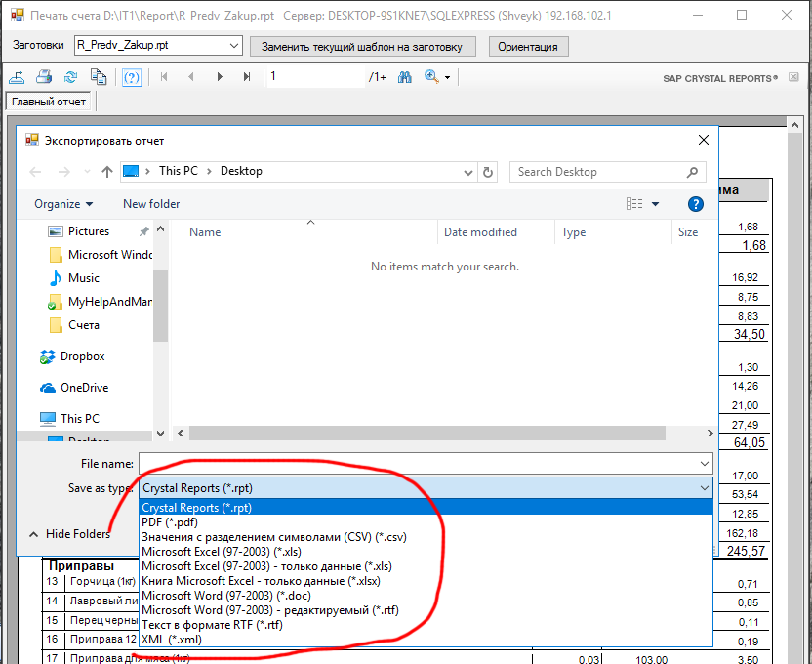Image resolution: width=812 pixels, height=664 pixels.
Task: Select MyHelpAndManual folder in navigation pane
Action: click(101, 302)
